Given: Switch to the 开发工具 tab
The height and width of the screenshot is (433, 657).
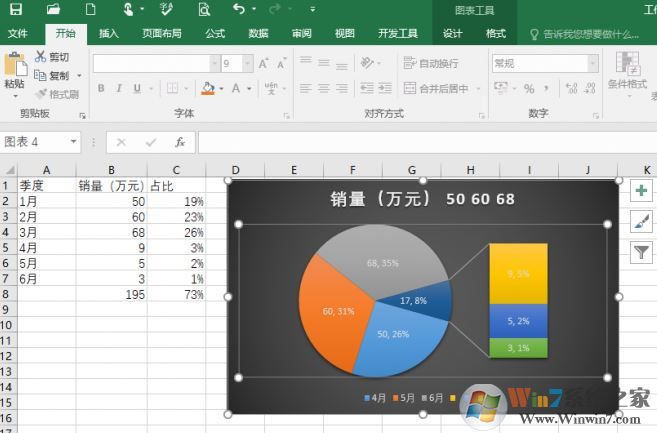Looking at the screenshot, I should [398, 34].
